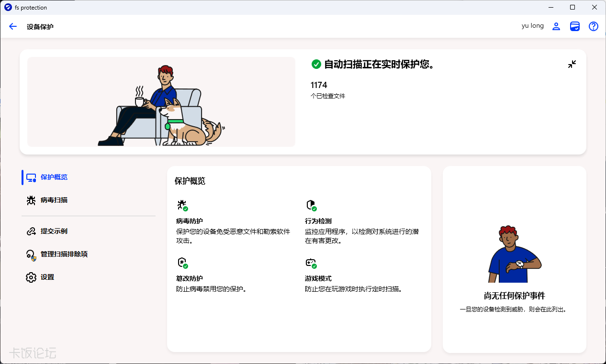Maximize the fs protection window
Screen dimensions: 606x364
(572, 7)
